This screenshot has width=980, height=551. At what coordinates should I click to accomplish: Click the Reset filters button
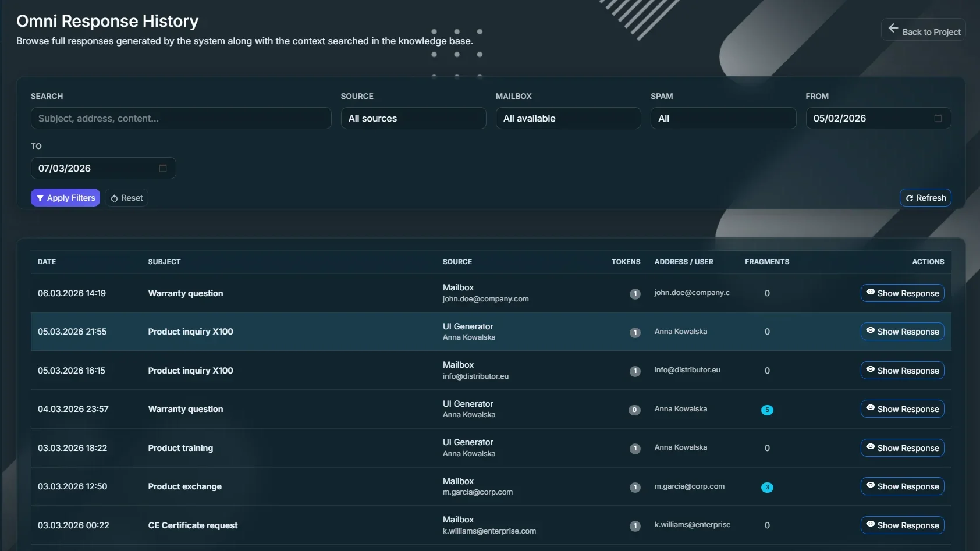(126, 198)
